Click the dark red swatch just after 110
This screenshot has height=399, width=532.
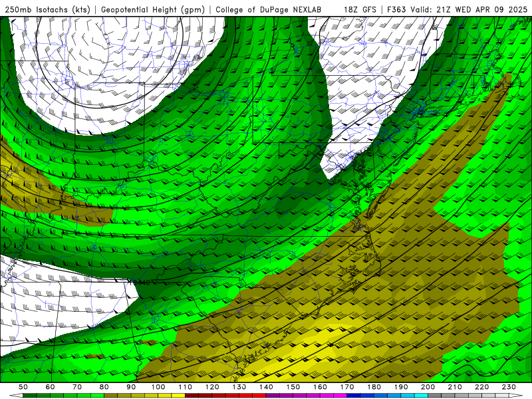tap(192, 395)
